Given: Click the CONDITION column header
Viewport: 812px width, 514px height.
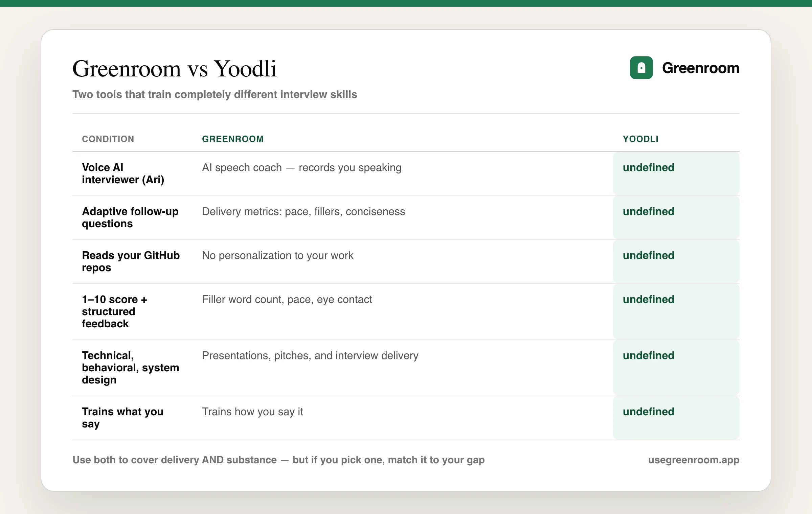Looking at the screenshot, I should pos(108,139).
